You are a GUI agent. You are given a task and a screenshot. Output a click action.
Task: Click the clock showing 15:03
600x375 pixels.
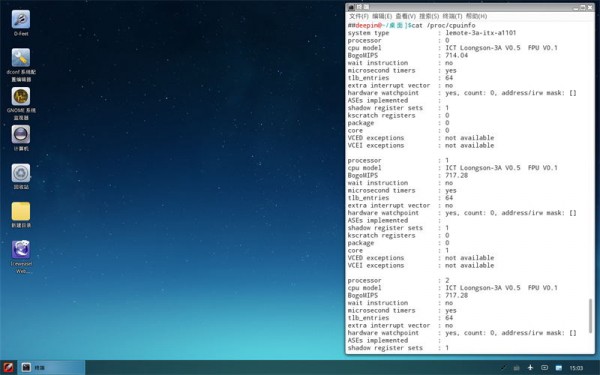tap(576, 368)
